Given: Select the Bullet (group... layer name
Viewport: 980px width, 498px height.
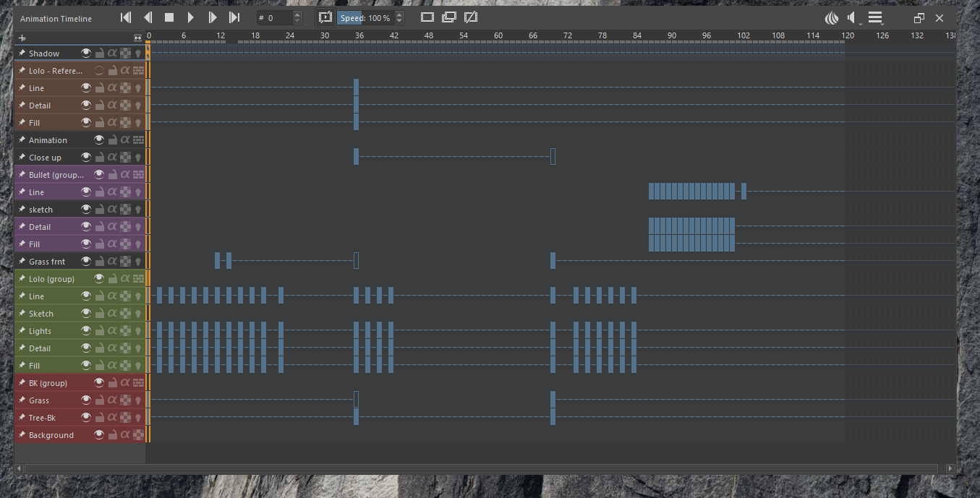Looking at the screenshot, I should pyautogui.click(x=56, y=175).
